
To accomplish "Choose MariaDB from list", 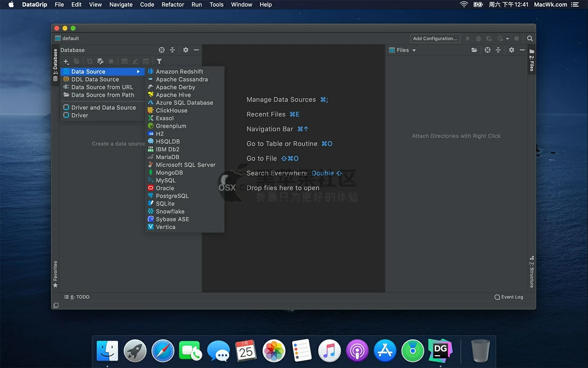I will coord(185,157).
